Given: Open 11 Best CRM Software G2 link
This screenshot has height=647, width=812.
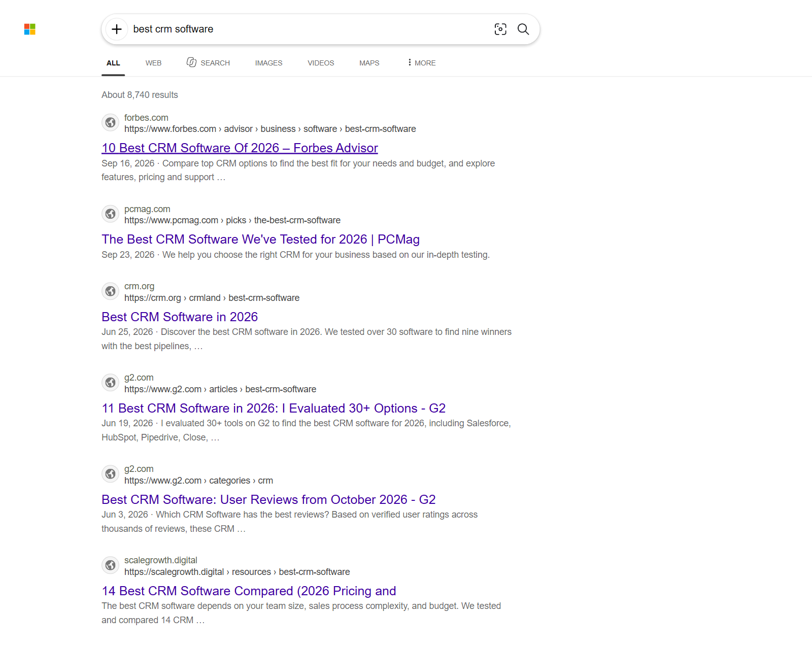Looking at the screenshot, I should (274, 408).
